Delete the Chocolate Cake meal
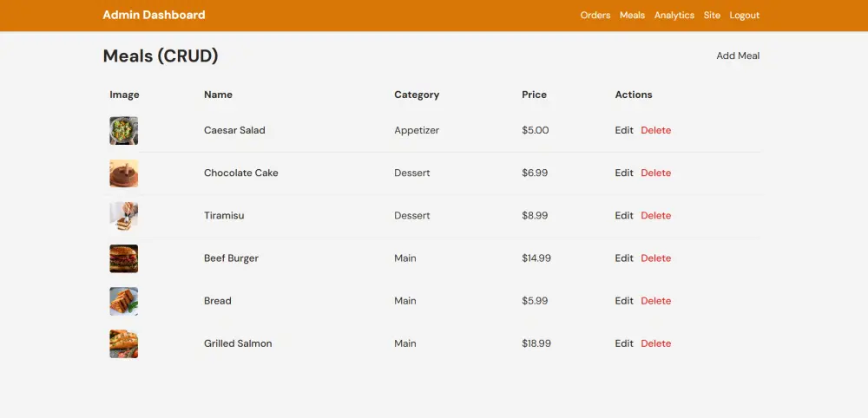Image resolution: width=868 pixels, height=418 pixels. coord(656,173)
